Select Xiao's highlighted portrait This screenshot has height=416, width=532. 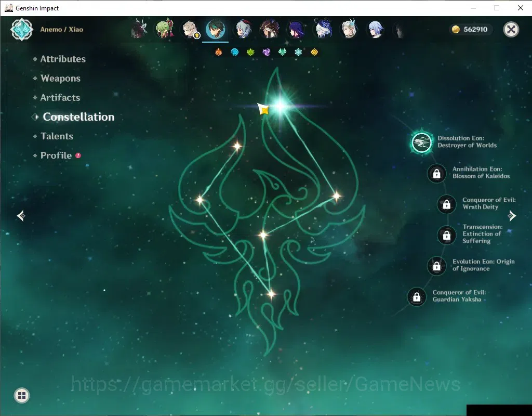tap(216, 29)
